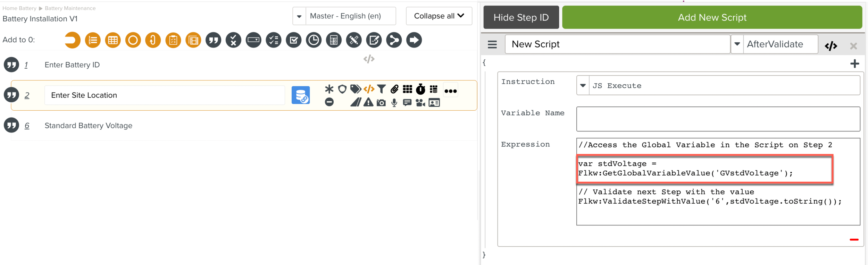Toggle code view of New Script
The width and height of the screenshot is (868, 265).
(x=831, y=46)
